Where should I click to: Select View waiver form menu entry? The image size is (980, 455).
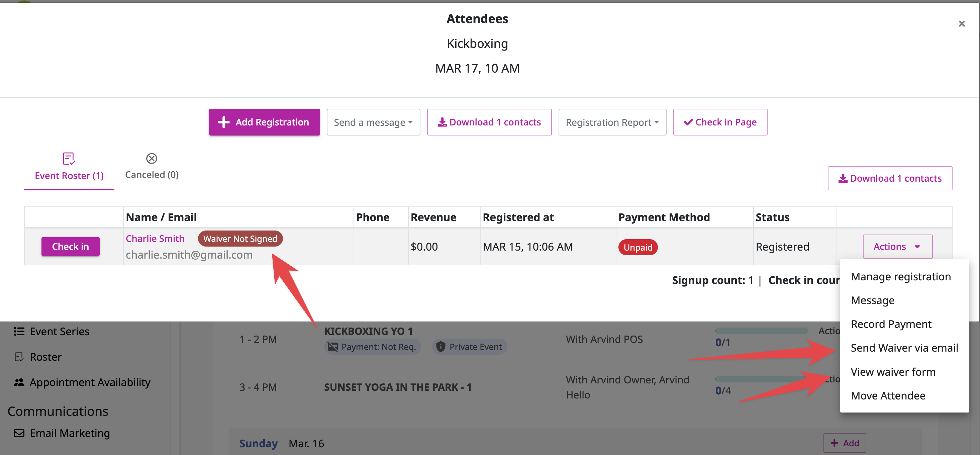click(893, 372)
